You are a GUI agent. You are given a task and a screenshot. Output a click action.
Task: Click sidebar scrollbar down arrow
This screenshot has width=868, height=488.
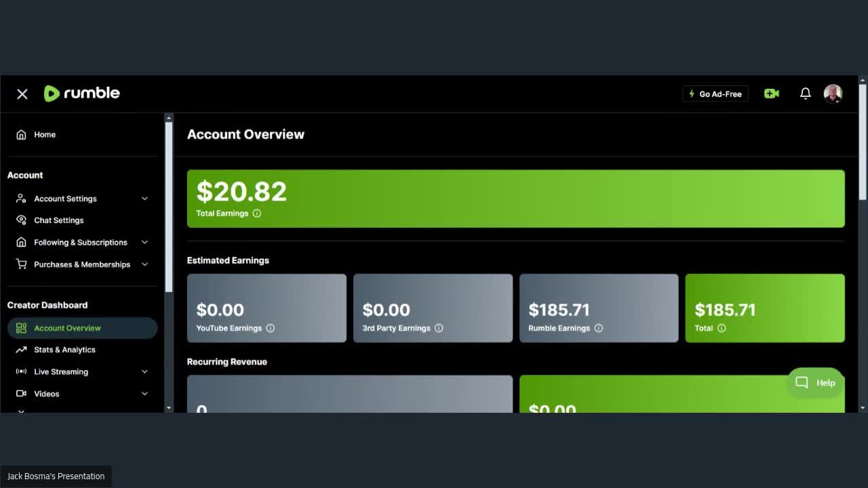[169, 408]
